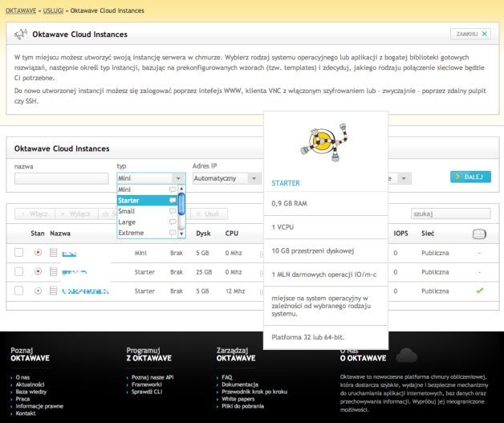Click info bubble icon next to Large option
The height and width of the screenshot is (423, 504).
coord(173,222)
